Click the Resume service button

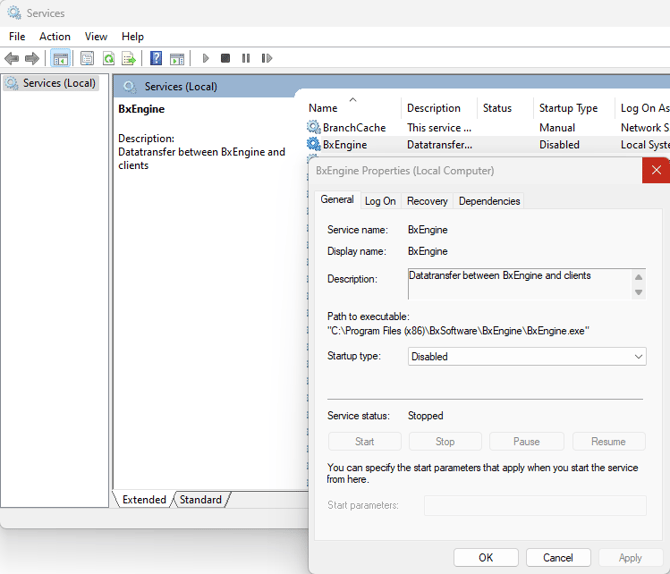click(x=608, y=442)
